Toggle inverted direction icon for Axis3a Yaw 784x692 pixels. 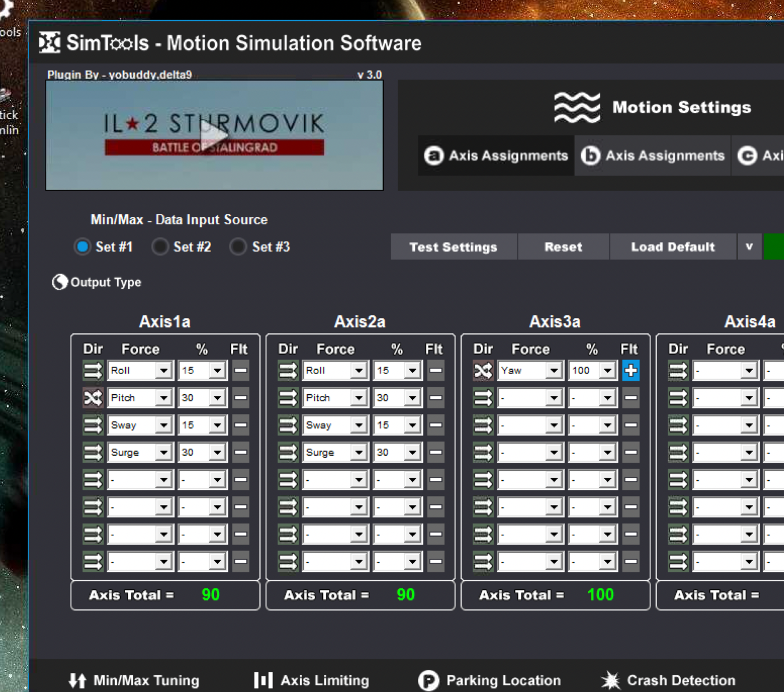[483, 371]
